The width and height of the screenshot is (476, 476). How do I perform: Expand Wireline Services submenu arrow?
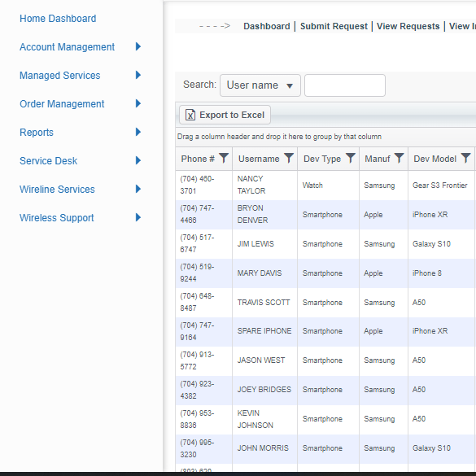coord(138,189)
